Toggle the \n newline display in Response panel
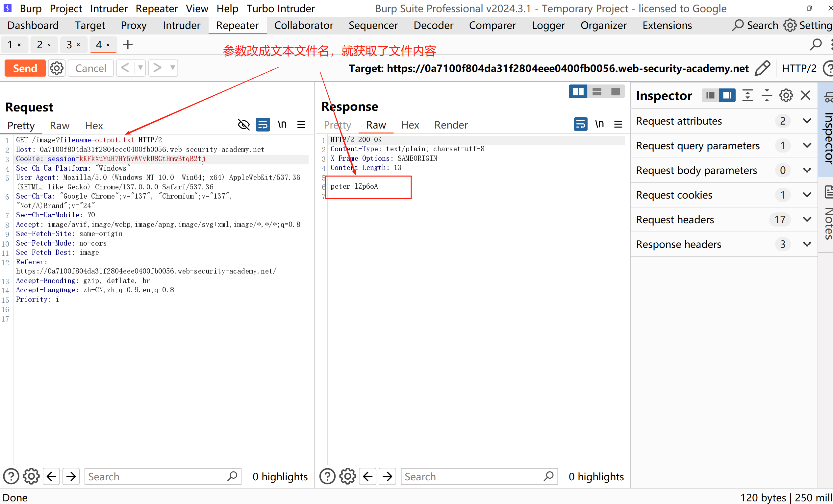Viewport: 833px width, 504px height. tap(599, 124)
